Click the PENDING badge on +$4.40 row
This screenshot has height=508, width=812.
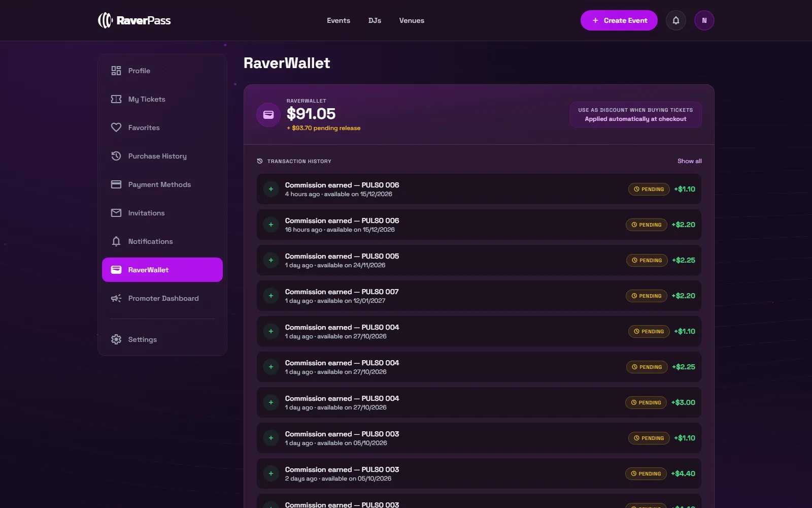pos(646,473)
